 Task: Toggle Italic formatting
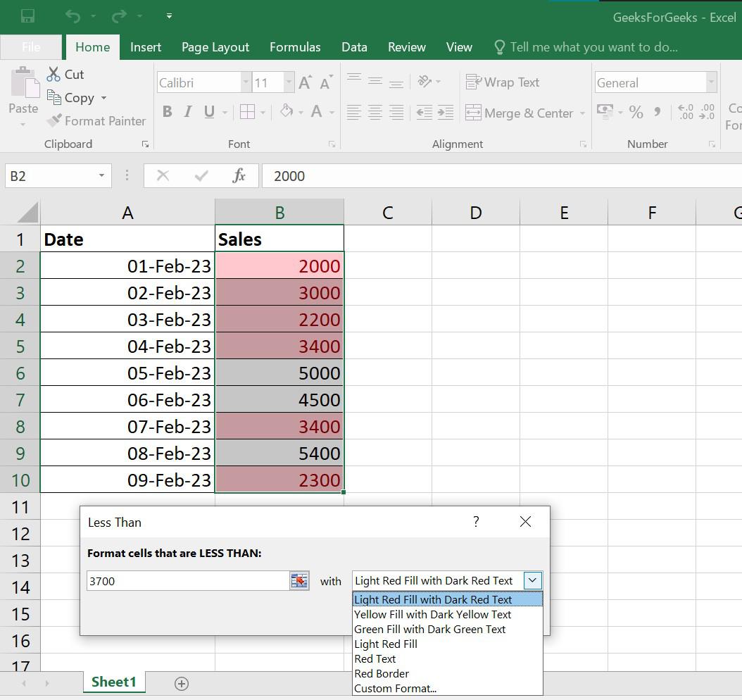click(x=188, y=111)
